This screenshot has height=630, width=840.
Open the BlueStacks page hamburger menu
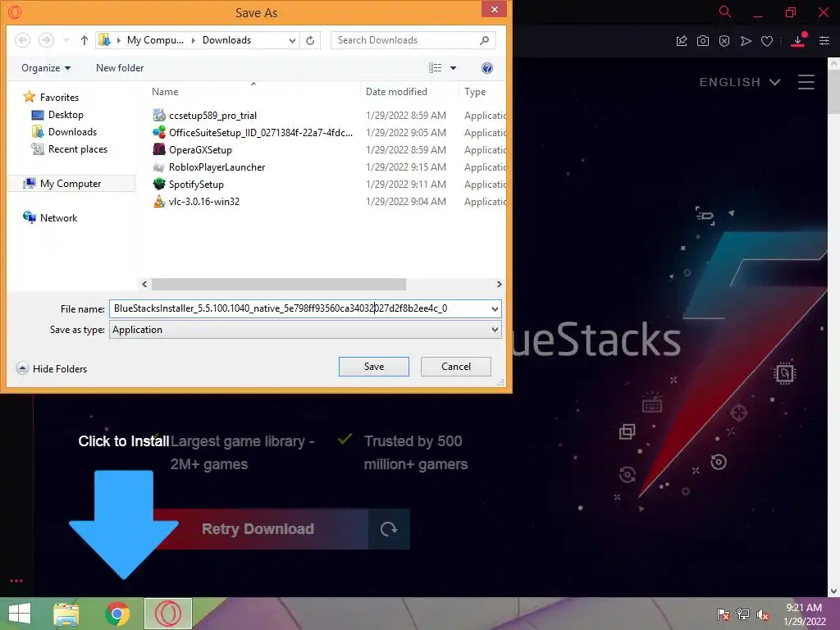(x=806, y=82)
